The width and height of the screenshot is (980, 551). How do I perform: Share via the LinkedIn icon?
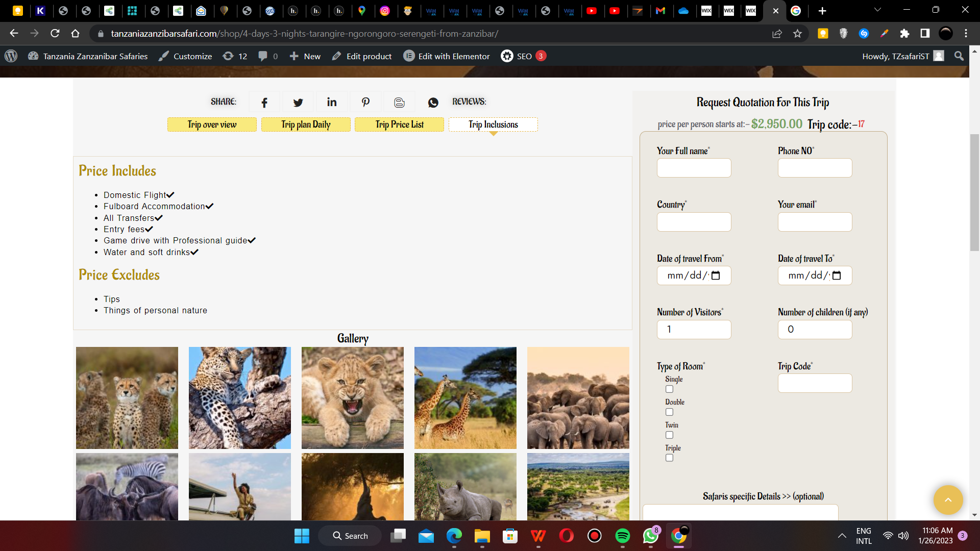(x=332, y=103)
